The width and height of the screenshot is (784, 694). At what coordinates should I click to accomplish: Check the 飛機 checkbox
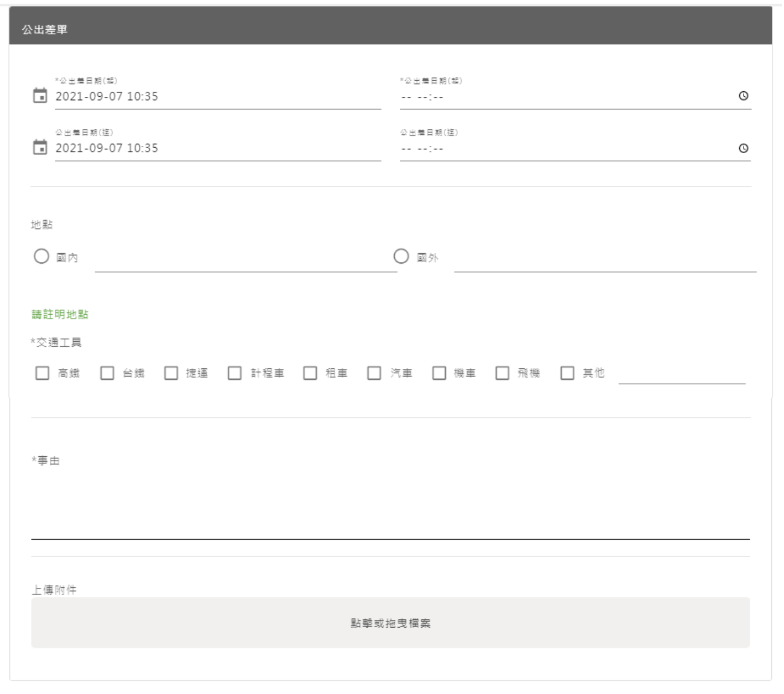click(x=503, y=373)
